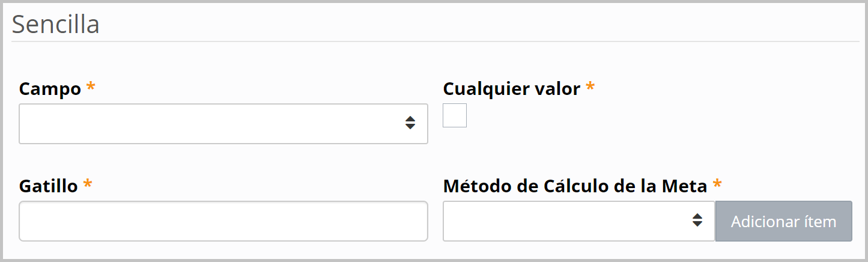
Task: Click down arrow in Método de Cálculo selector
Action: 697,224
